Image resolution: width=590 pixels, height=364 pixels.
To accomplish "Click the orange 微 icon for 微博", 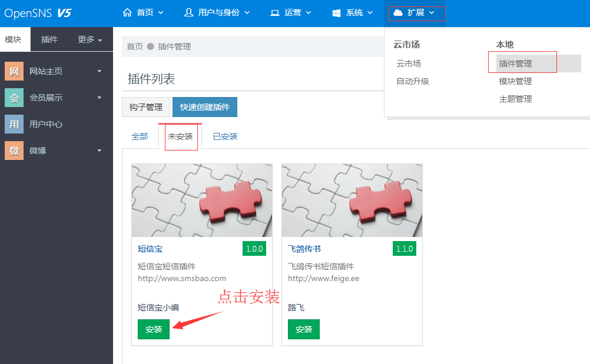I will pos(14,151).
